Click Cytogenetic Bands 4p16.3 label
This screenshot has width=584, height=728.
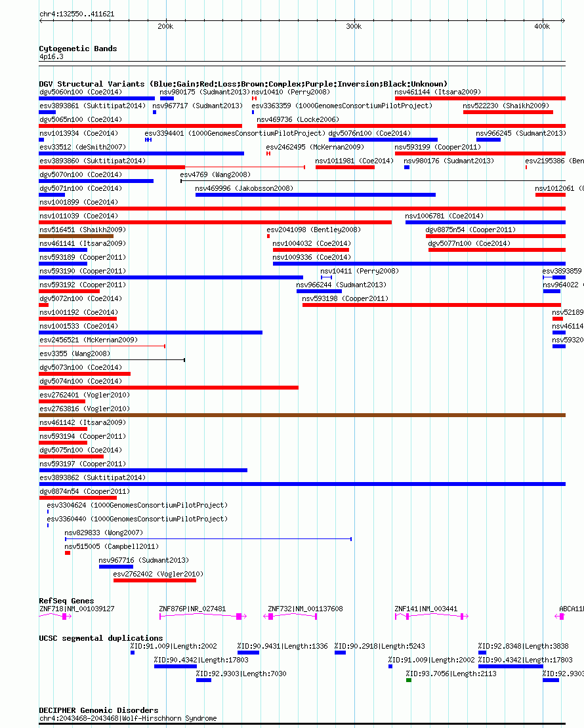click(51, 56)
